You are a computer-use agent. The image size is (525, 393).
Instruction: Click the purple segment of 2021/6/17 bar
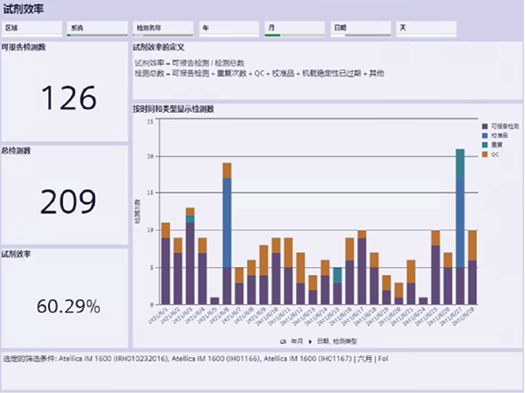(362, 271)
